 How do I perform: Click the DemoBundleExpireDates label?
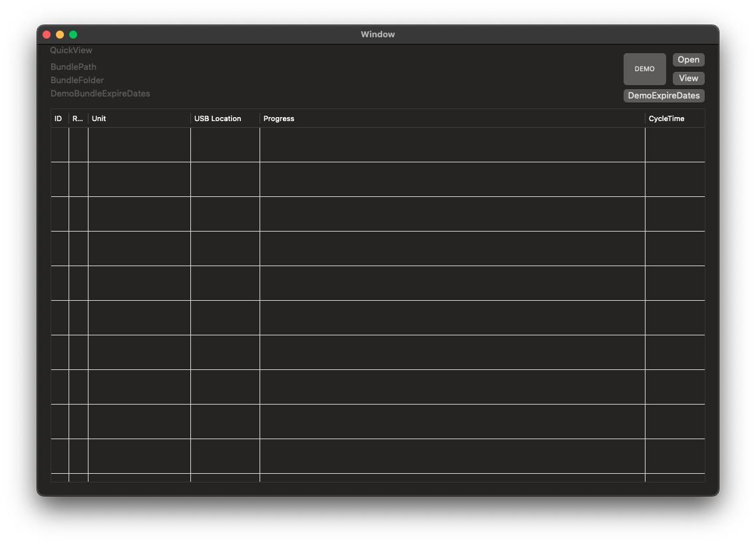[x=100, y=94]
